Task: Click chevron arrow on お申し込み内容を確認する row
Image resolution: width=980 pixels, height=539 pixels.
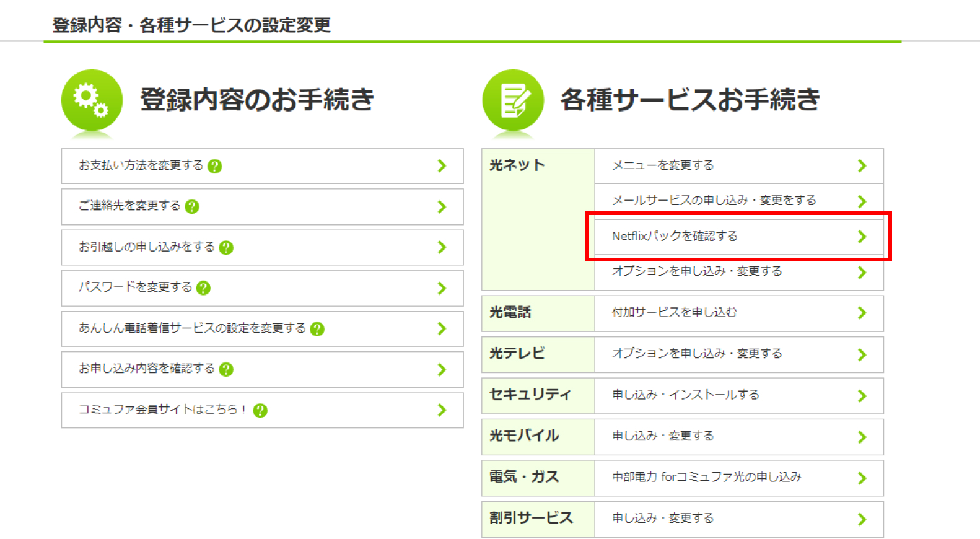Action: coord(442,369)
